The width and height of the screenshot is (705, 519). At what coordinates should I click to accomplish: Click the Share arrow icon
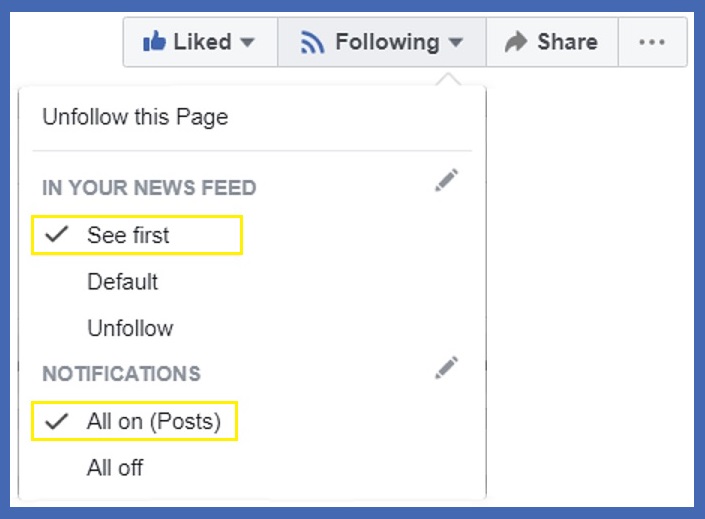(516, 42)
